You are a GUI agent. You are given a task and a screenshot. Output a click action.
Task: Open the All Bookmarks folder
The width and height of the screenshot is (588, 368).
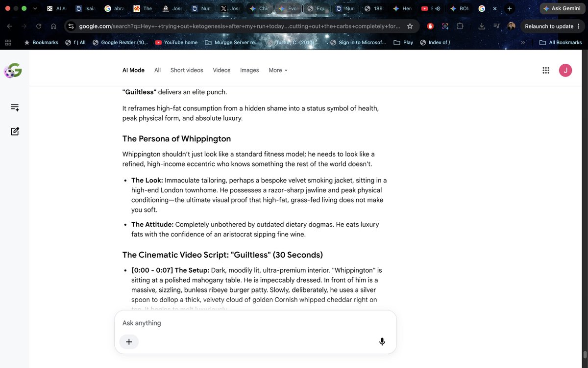click(561, 42)
